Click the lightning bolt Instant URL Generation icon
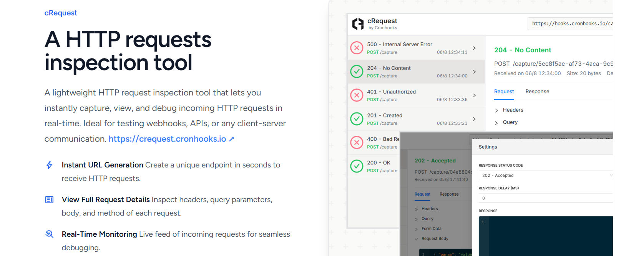This screenshot has width=644, height=256. point(49,165)
